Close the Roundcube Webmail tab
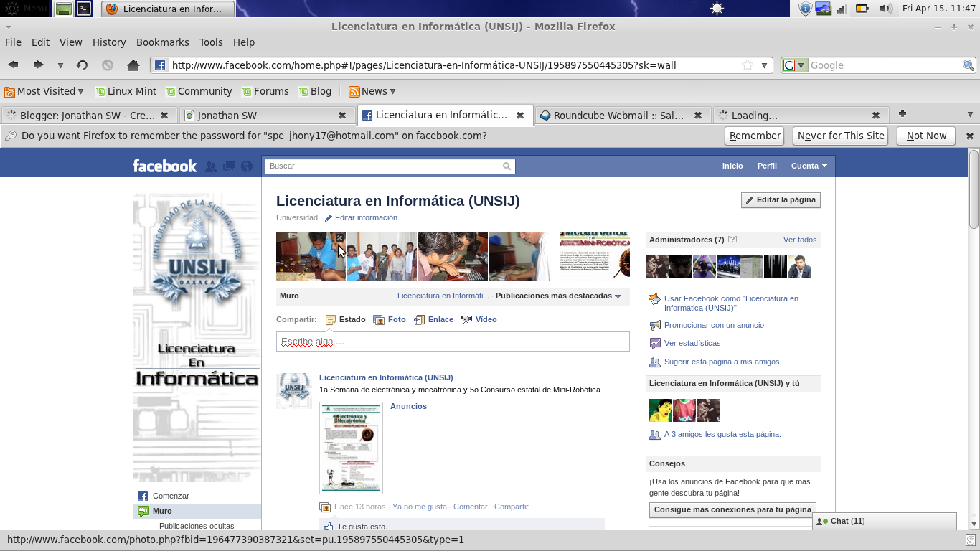The width and height of the screenshot is (980, 551). click(x=699, y=115)
